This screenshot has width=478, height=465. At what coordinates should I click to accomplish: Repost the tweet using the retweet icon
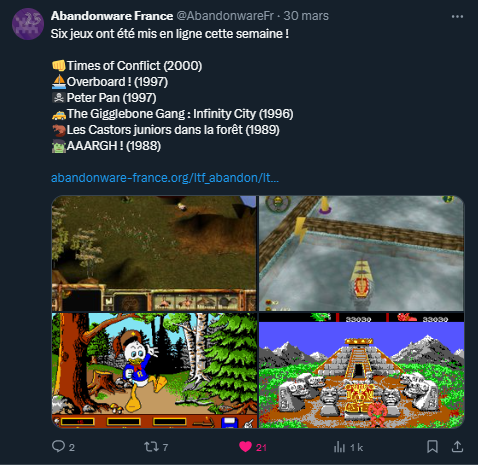tap(151, 447)
